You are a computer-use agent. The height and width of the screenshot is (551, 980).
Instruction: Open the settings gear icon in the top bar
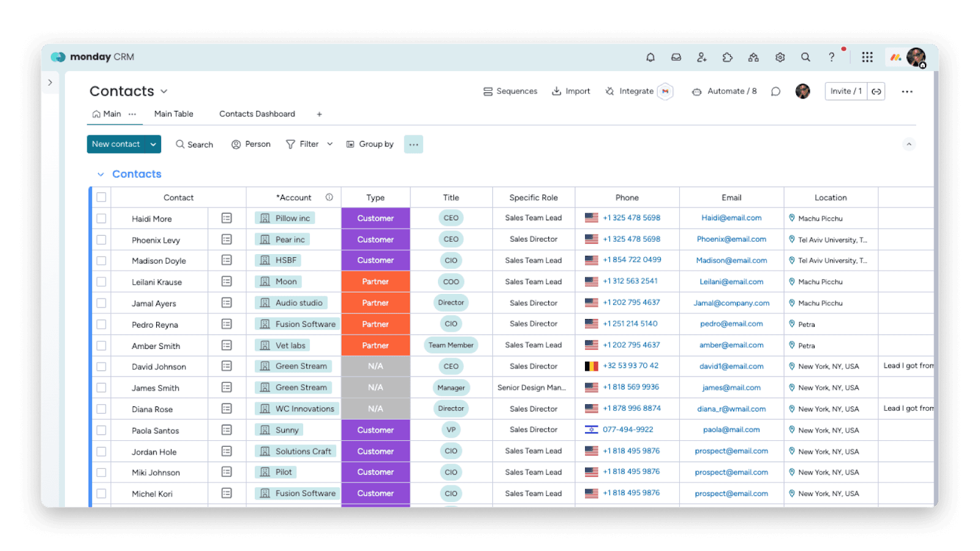tap(780, 57)
